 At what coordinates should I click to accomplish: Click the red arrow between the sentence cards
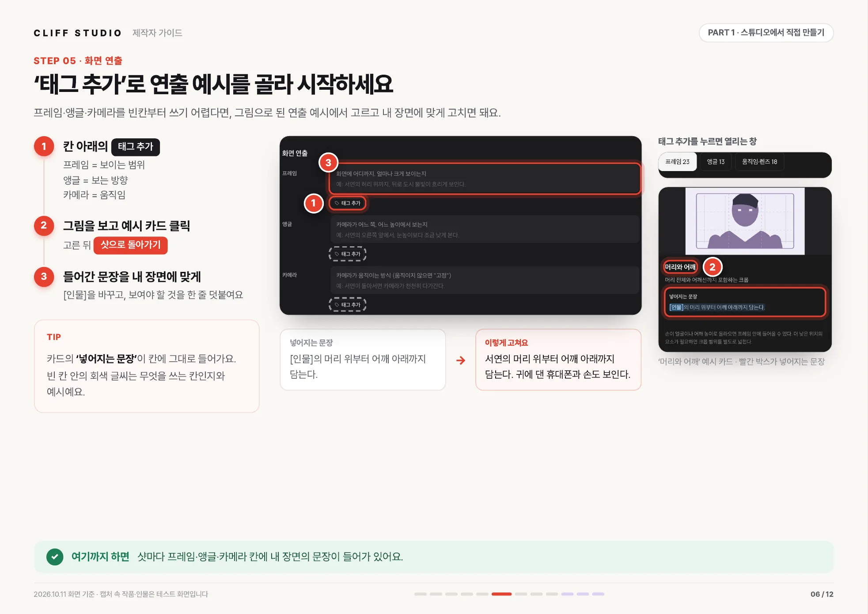461,360
